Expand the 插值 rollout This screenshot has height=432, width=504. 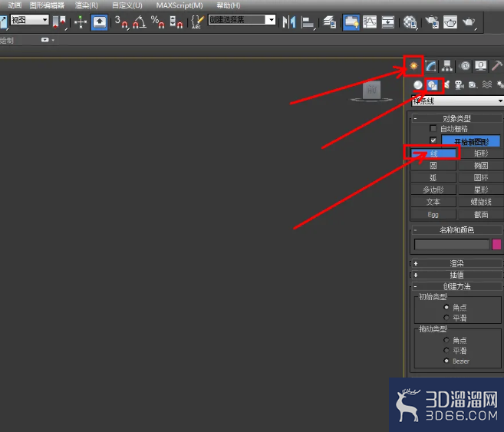[x=456, y=275]
